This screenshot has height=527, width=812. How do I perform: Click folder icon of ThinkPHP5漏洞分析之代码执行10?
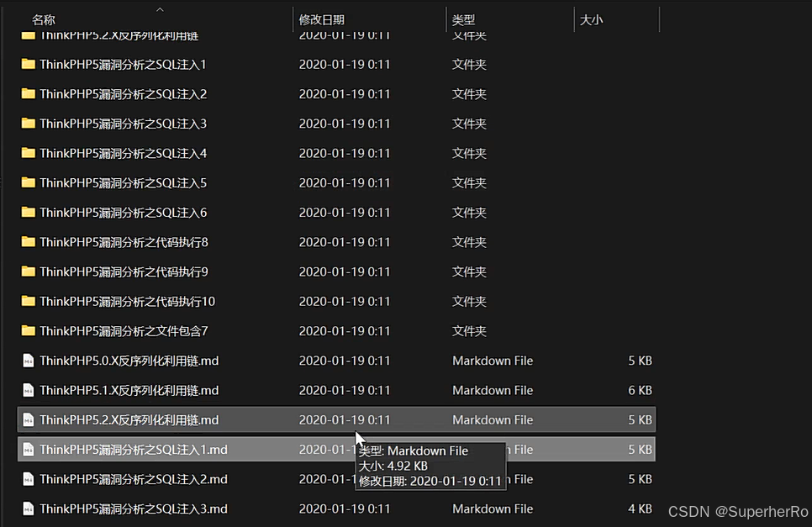pyautogui.click(x=29, y=301)
